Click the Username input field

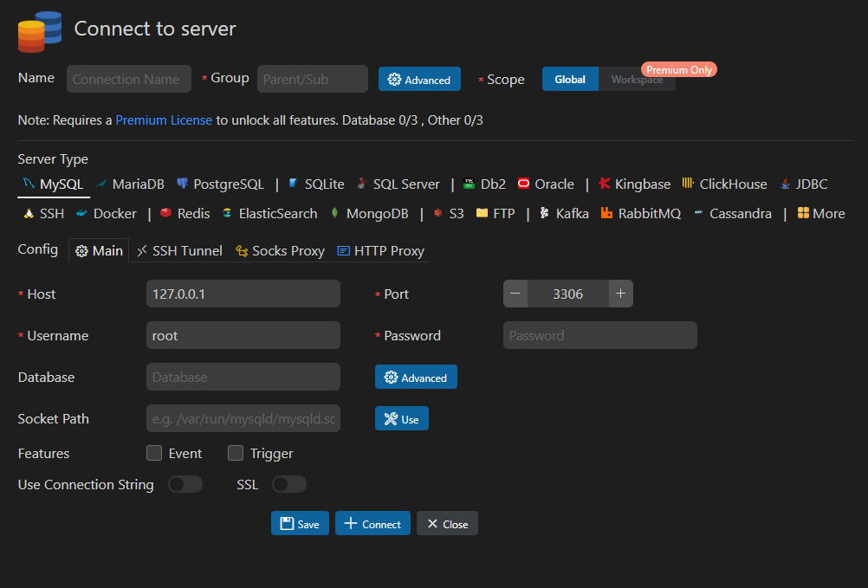point(243,335)
